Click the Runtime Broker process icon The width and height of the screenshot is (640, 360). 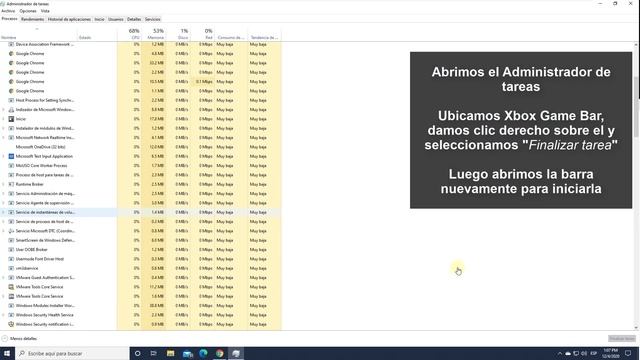point(11,184)
